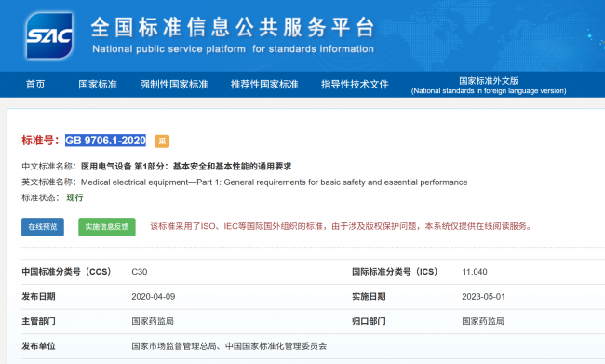
Task: Click the ICS value 11.040
Action: tap(475, 272)
